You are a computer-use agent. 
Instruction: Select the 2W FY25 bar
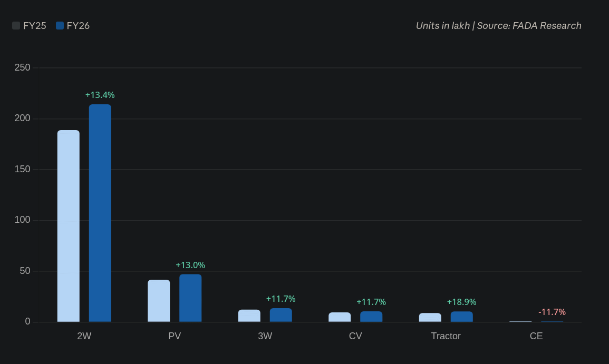pyautogui.click(x=69, y=226)
